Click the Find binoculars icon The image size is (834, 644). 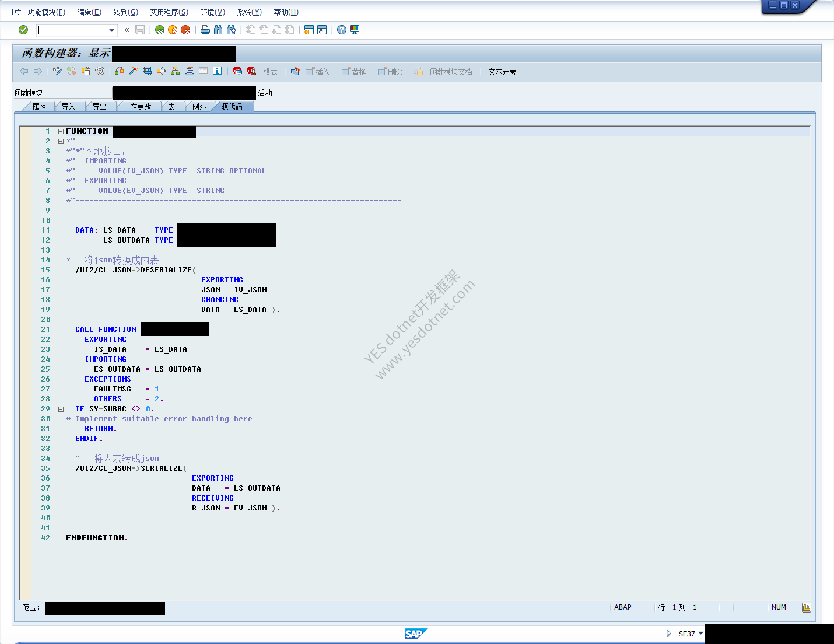[218, 30]
